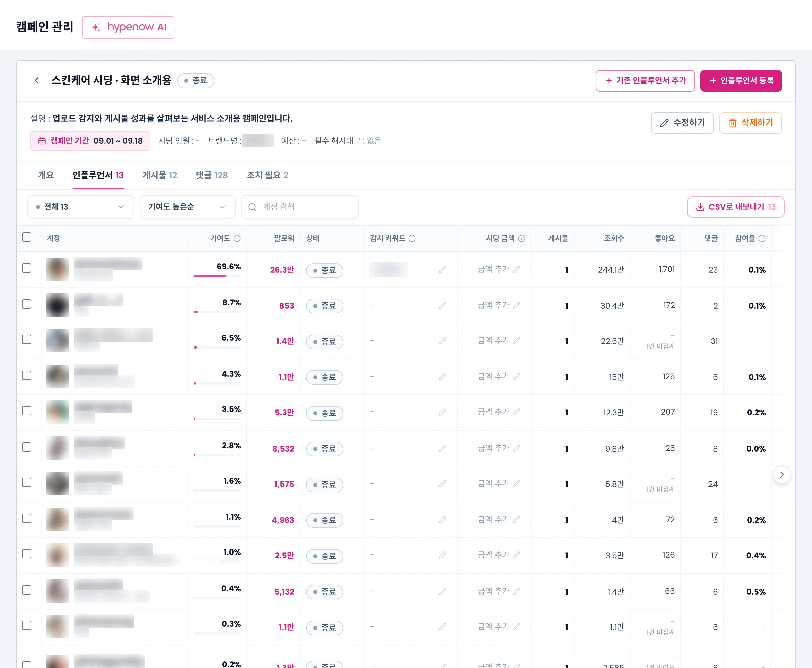
Task: Click 1건 미집계 note in the 22.6만 row
Action: (660, 346)
